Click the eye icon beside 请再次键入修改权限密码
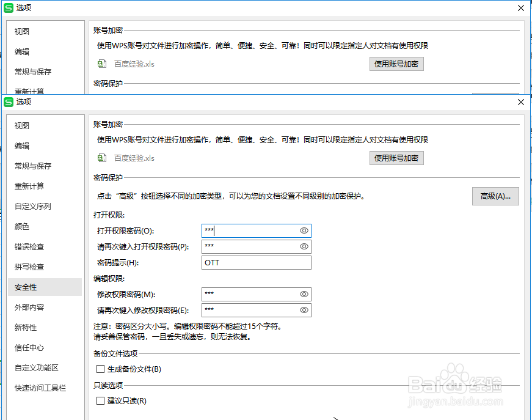The height and width of the screenshot is (420, 532). coord(303,310)
